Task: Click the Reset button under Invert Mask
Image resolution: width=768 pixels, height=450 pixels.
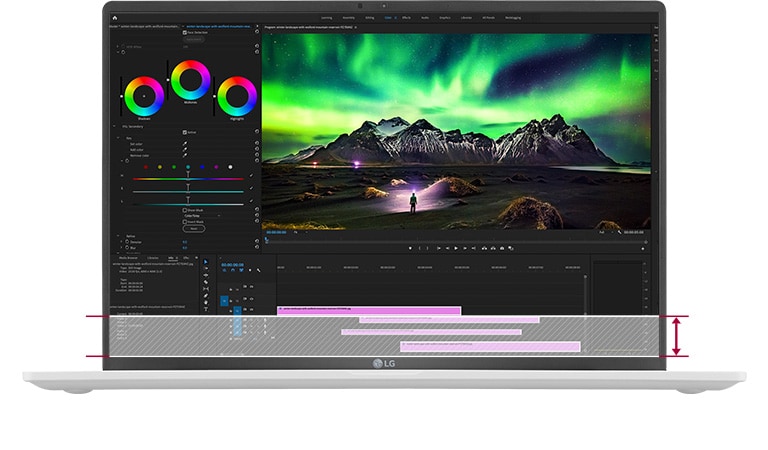Action: (x=193, y=228)
